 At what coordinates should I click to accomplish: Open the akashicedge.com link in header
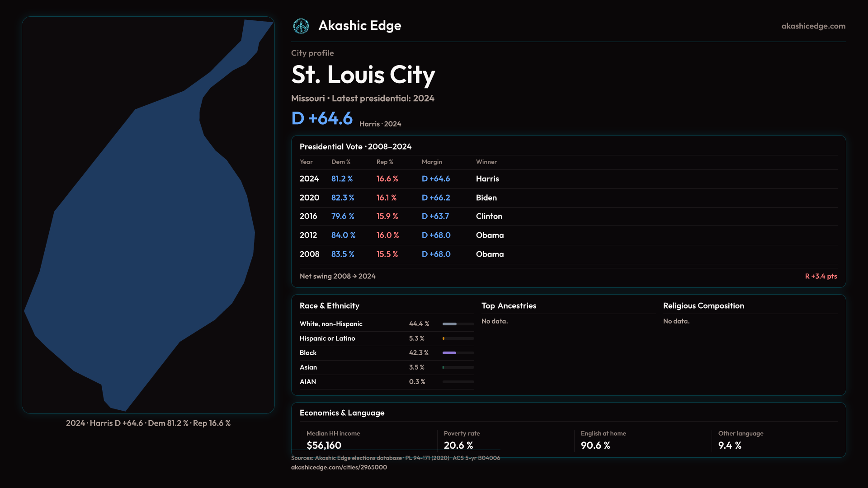813,26
